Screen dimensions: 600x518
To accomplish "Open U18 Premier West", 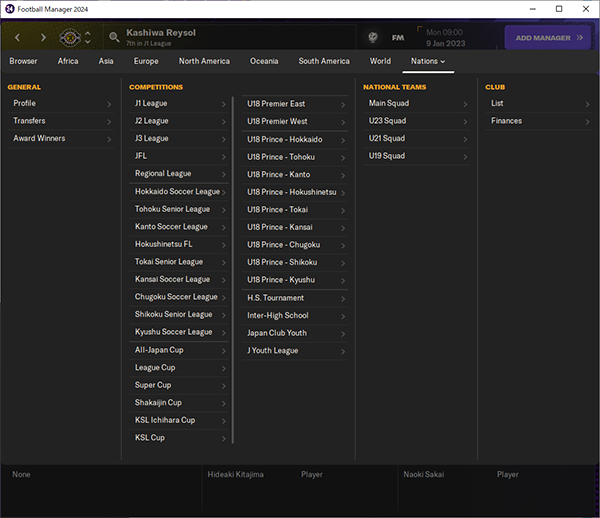I will pos(295,122).
